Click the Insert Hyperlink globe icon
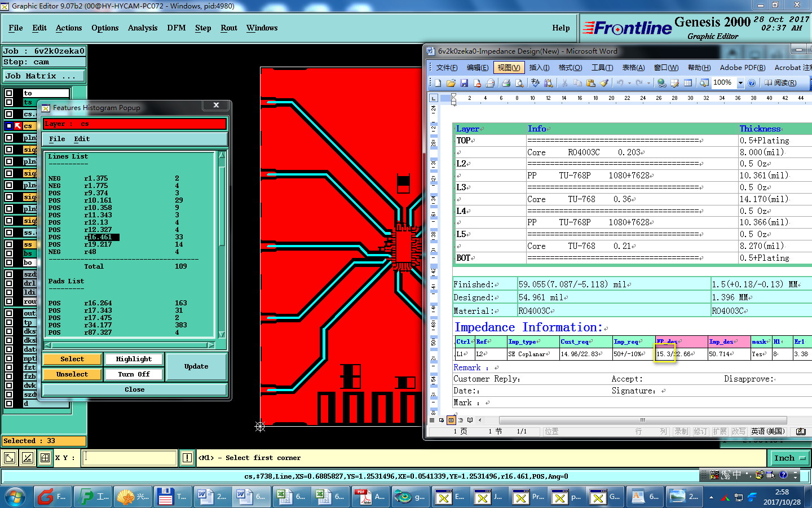This screenshot has height=508, width=812. click(x=661, y=83)
